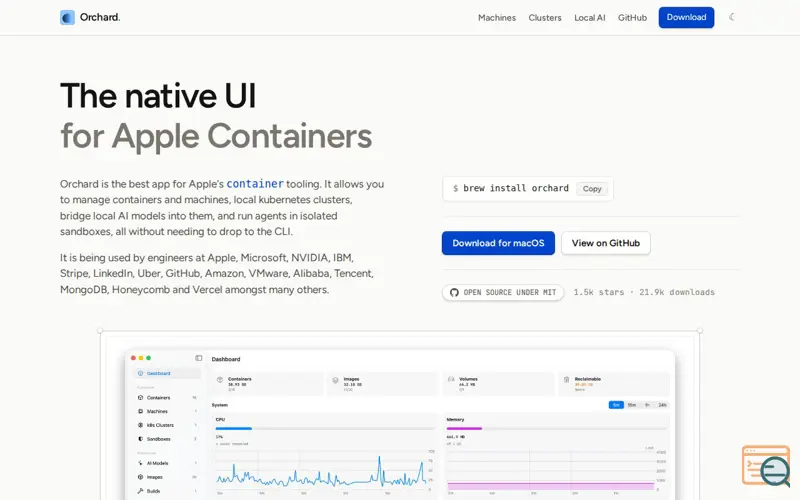Click the Containers icon in the preview sidebar
Image resolution: width=800 pixels, height=500 pixels.
coord(140,397)
